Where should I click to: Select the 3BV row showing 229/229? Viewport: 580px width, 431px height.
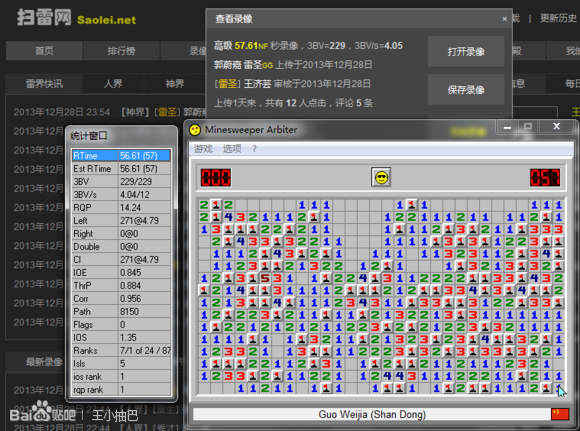pyautogui.click(x=121, y=182)
